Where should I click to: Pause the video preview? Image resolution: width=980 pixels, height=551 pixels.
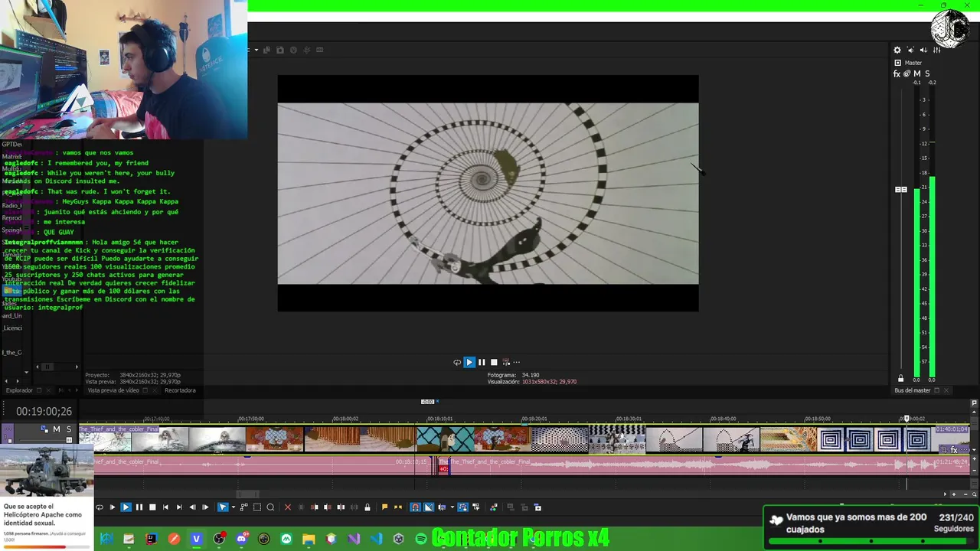click(x=482, y=362)
